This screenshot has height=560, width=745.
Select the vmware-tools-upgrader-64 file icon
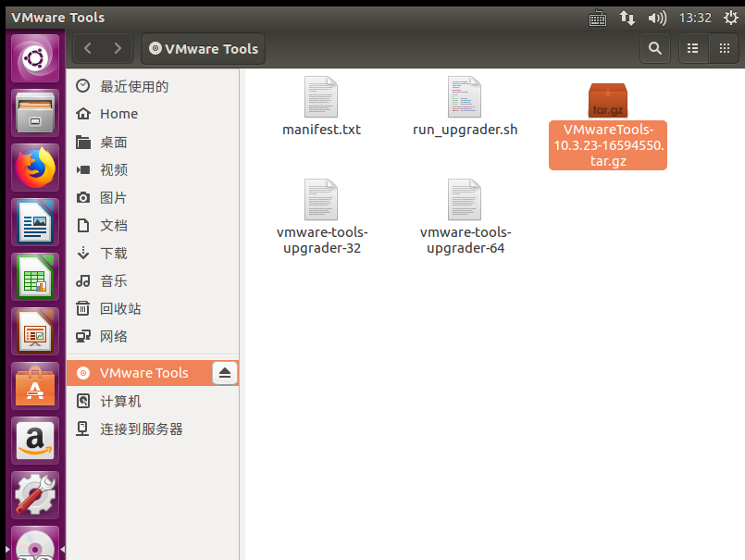465,200
